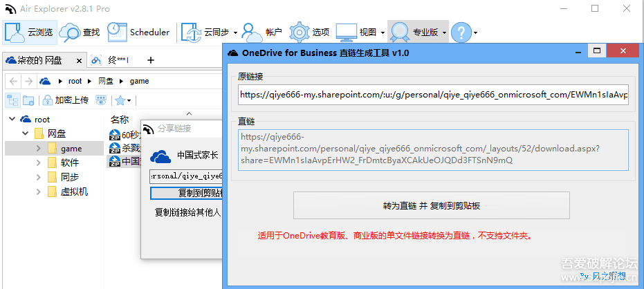
Task: Expand the 视图 dropdown arrow
Action: coord(383,32)
